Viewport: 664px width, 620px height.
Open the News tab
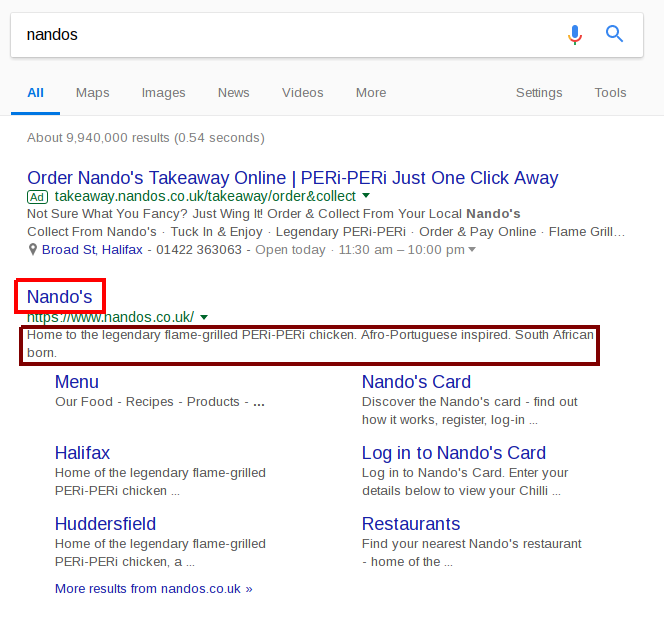pyautogui.click(x=234, y=93)
